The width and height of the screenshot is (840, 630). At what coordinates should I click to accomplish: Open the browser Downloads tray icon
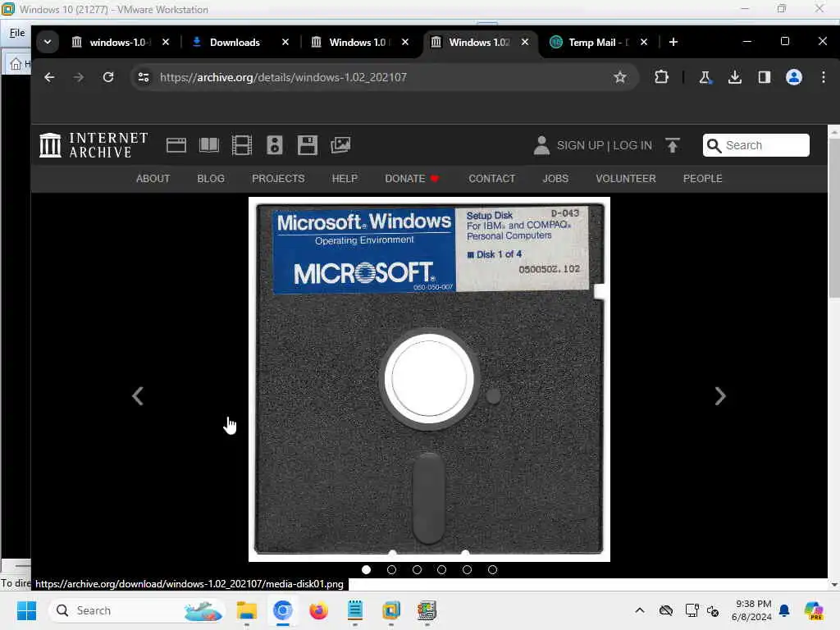point(735,77)
